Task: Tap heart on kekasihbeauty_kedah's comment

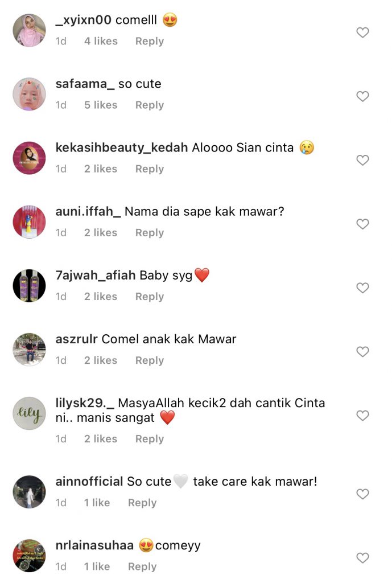Action: 362,160
